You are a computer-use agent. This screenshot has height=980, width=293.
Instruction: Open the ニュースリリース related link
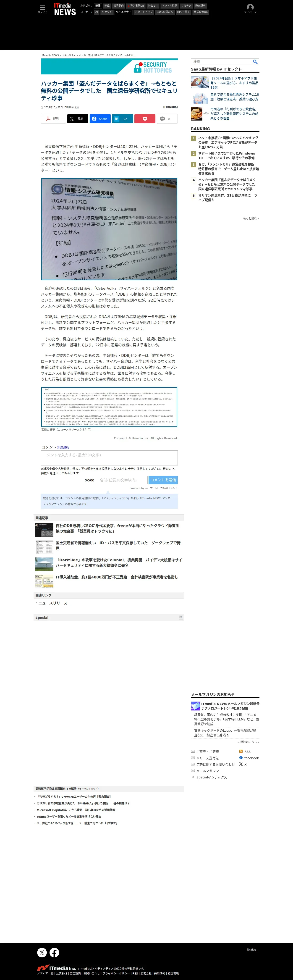(52, 603)
